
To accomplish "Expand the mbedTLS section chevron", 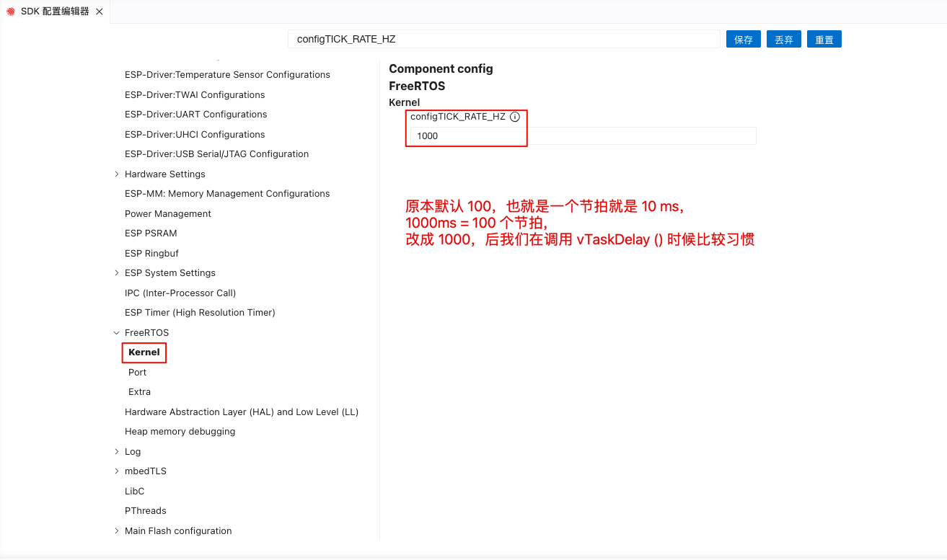I will [x=117, y=471].
